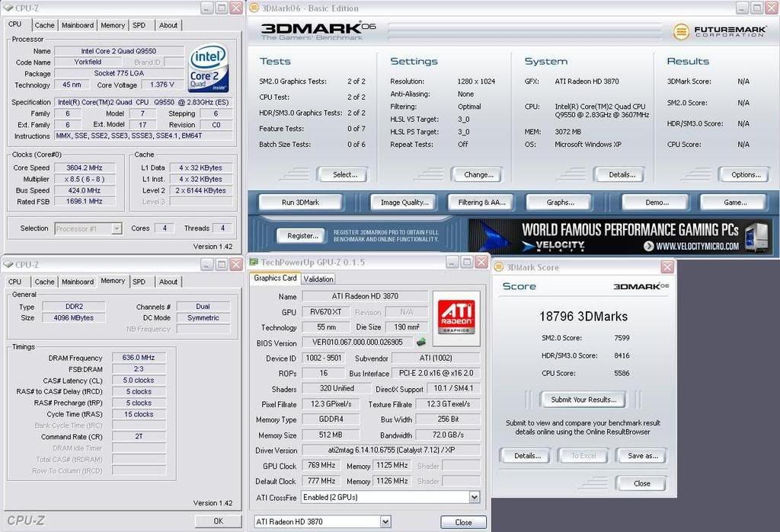Click the 3DMark06 logo in the header
The width and height of the screenshot is (780, 532).
click(318, 31)
